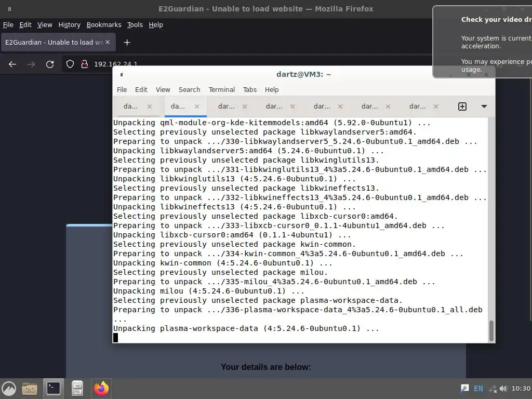Go back in Firefox history

click(x=12, y=64)
